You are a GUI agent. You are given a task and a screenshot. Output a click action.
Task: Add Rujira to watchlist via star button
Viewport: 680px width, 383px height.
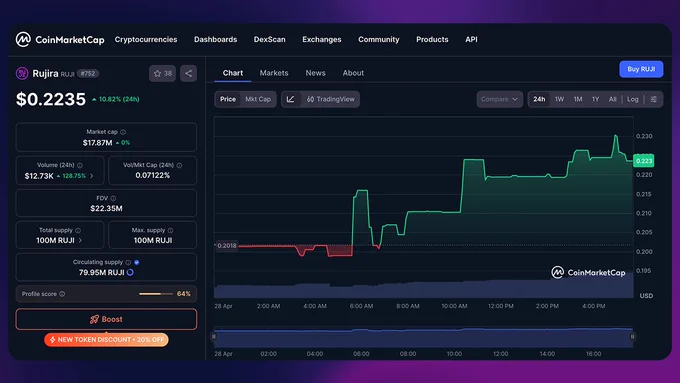[x=162, y=73]
